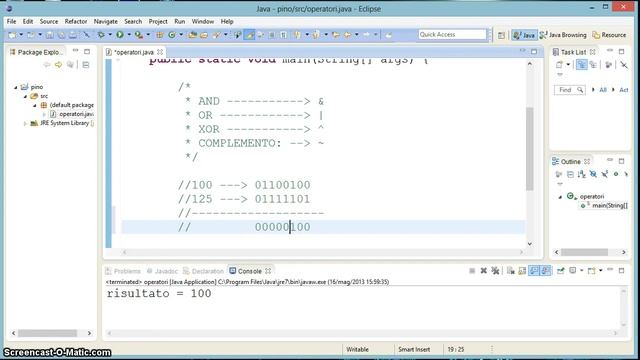Image resolution: width=640 pixels, height=360 pixels.
Task: Switch to the Java perspective
Action: (x=524, y=35)
